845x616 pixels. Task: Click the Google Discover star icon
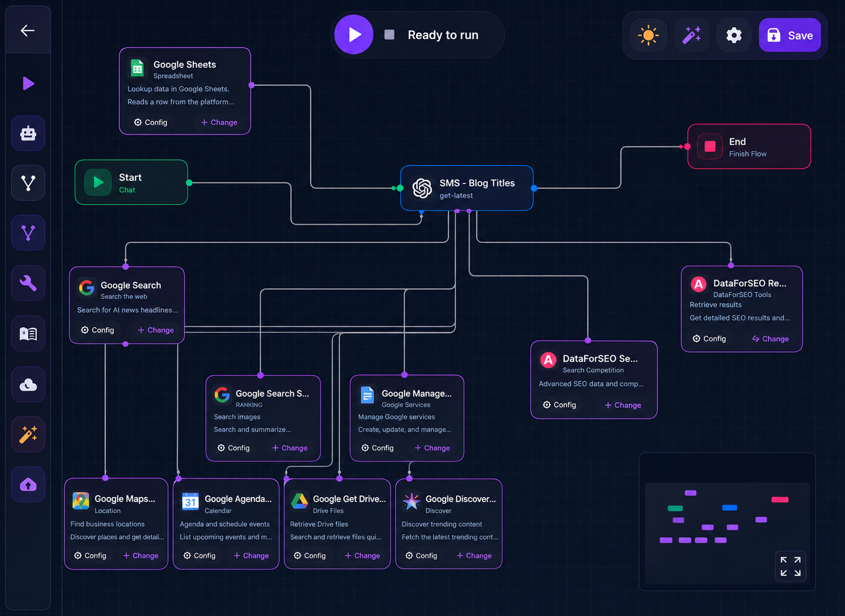[x=412, y=502]
